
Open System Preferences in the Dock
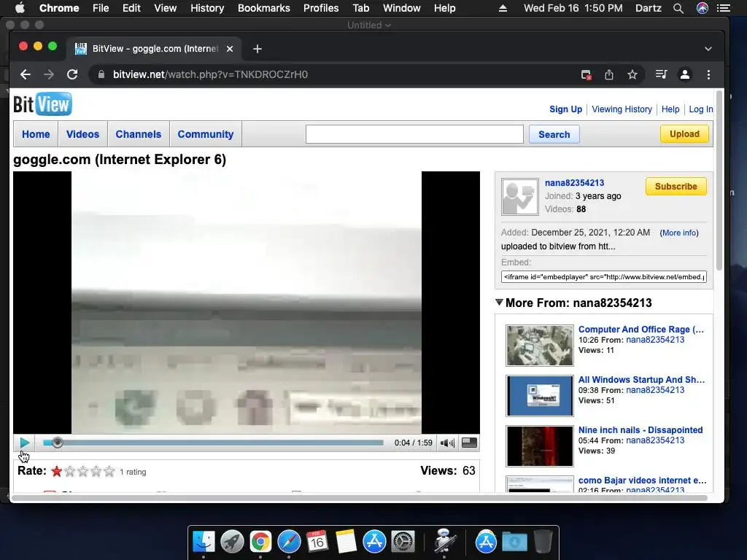pos(403,542)
